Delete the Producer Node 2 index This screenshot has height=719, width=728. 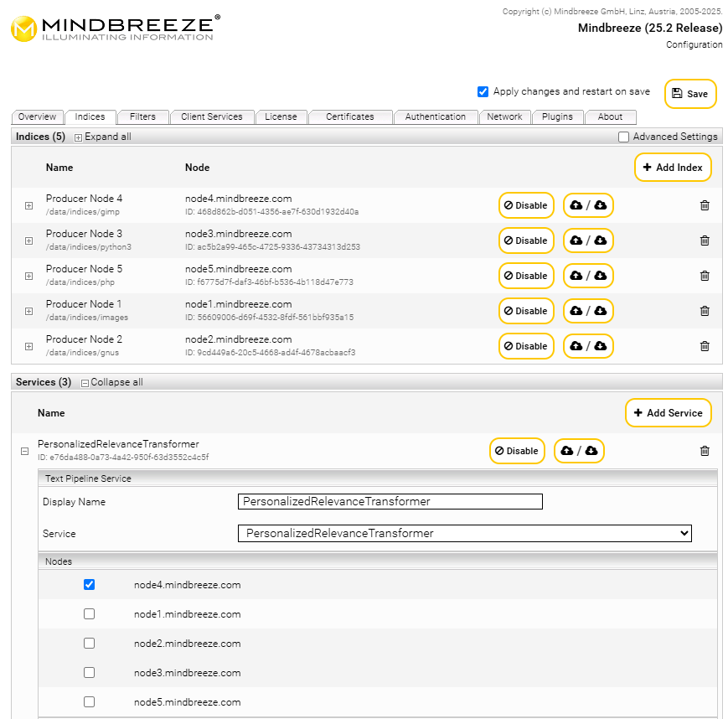point(705,346)
